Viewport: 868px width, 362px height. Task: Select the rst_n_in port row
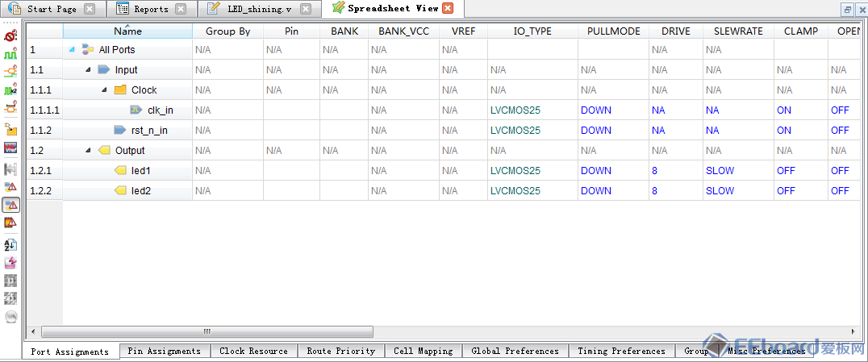[x=149, y=131]
